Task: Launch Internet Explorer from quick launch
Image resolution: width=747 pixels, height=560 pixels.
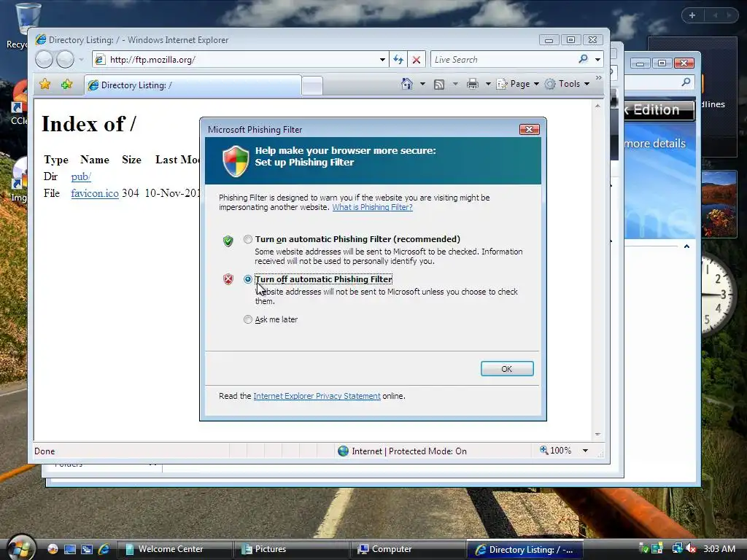Action: pyautogui.click(x=104, y=550)
